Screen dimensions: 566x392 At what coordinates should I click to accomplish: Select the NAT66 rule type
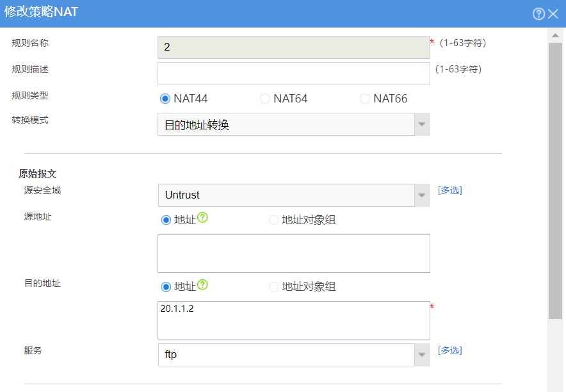coord(365,99)
